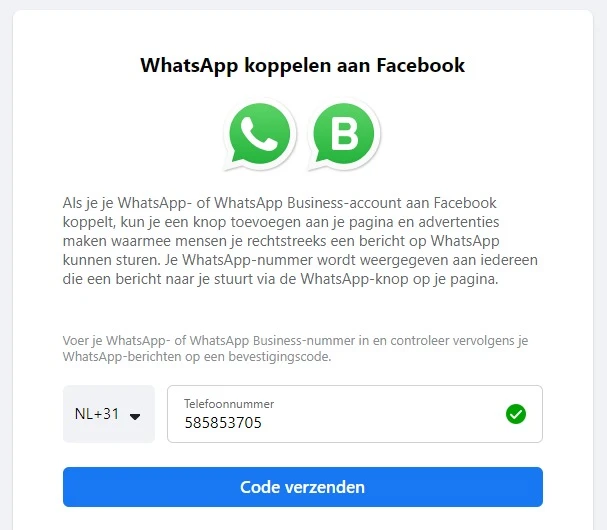Click the line mentioning bevestigingscode

[x=197, y=356]
